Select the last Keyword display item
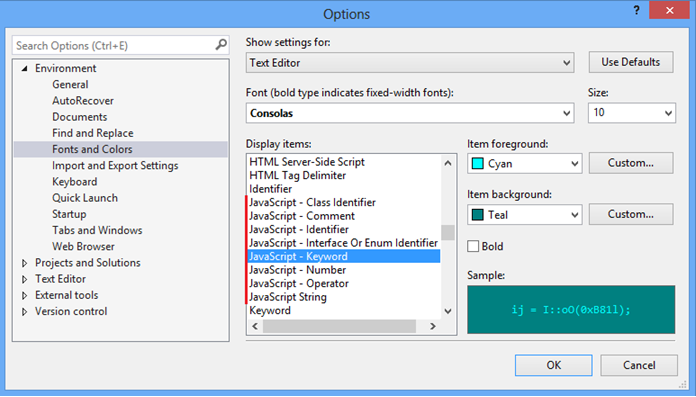This screenshot has width=696, height=397. [x=270, y=310]
